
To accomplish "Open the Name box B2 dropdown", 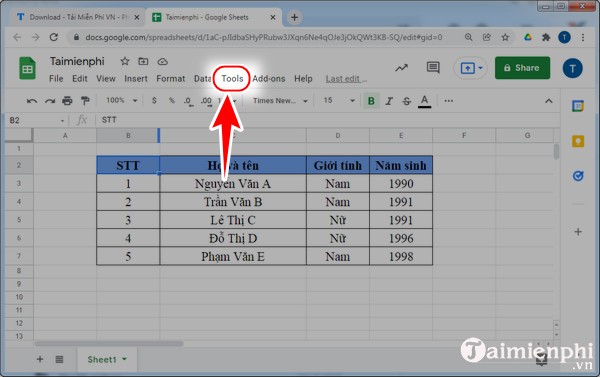I will (x=62, y=121).
